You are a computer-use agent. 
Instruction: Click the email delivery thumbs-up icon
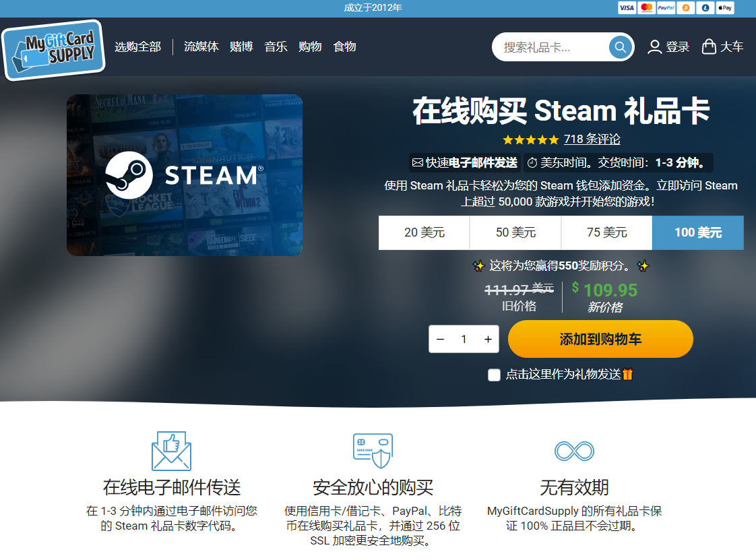click(x=171, y=451)
